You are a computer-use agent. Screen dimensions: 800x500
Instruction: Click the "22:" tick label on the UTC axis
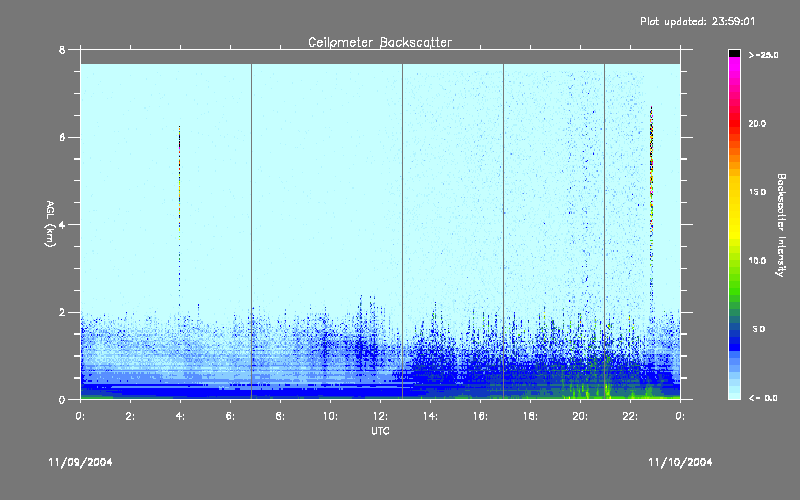[x=630, y=416]
